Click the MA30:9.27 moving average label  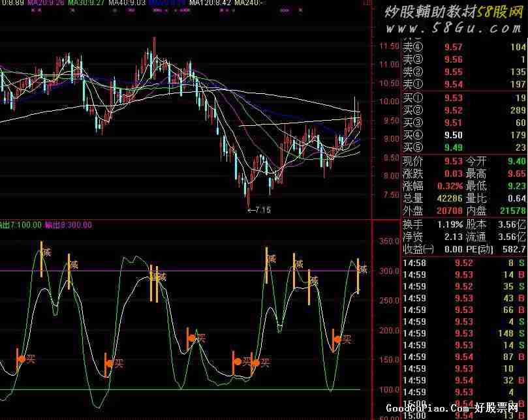(x=87, y=3)
